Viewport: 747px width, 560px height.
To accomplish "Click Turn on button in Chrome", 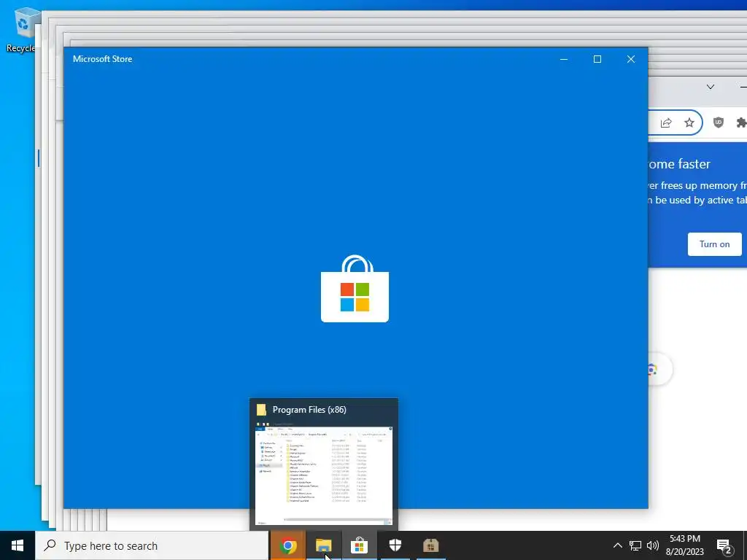I will pos(715,244).
